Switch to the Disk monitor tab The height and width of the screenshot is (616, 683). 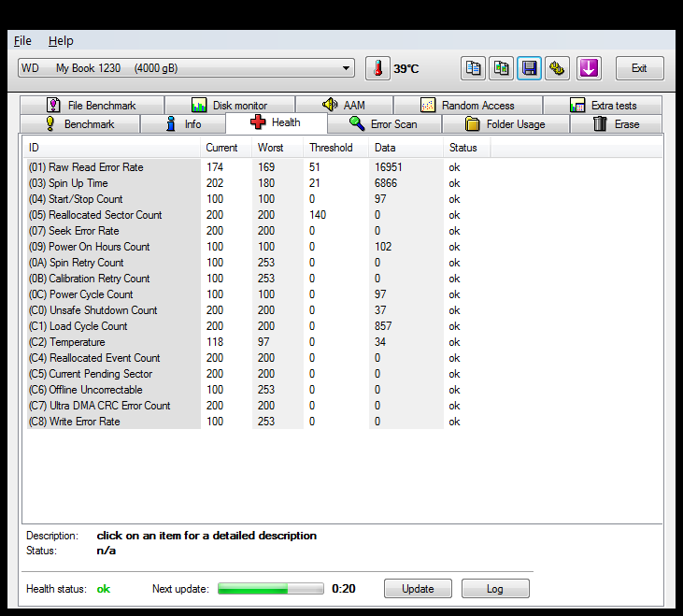tap(230, 106)
